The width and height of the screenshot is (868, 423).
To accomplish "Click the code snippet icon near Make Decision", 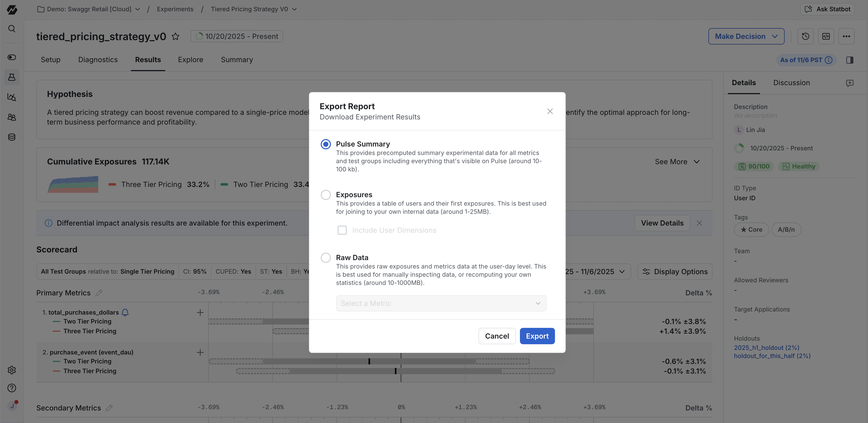I will pyautogui.click(x=826, y=36).
